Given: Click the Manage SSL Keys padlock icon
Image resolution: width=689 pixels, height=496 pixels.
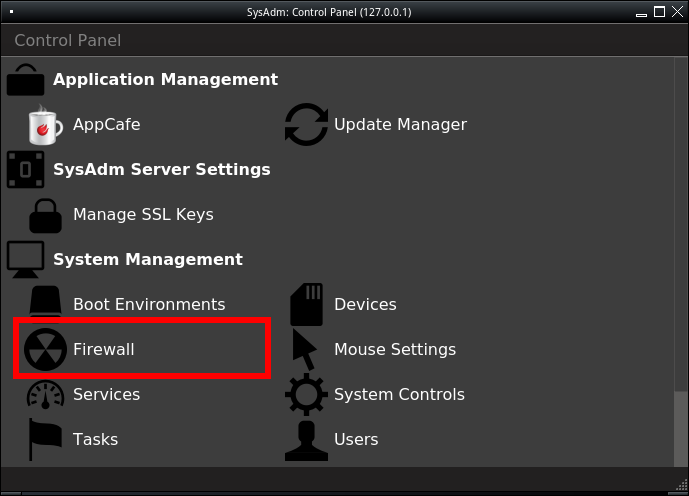Looking at the screenshot, I should click(x=45, y=215).
